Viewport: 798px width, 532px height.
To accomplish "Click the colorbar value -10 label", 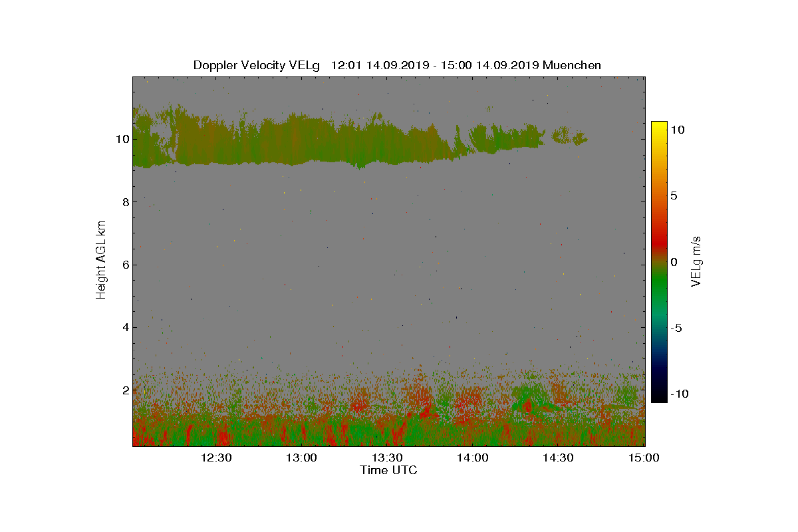I will point(678,394).
